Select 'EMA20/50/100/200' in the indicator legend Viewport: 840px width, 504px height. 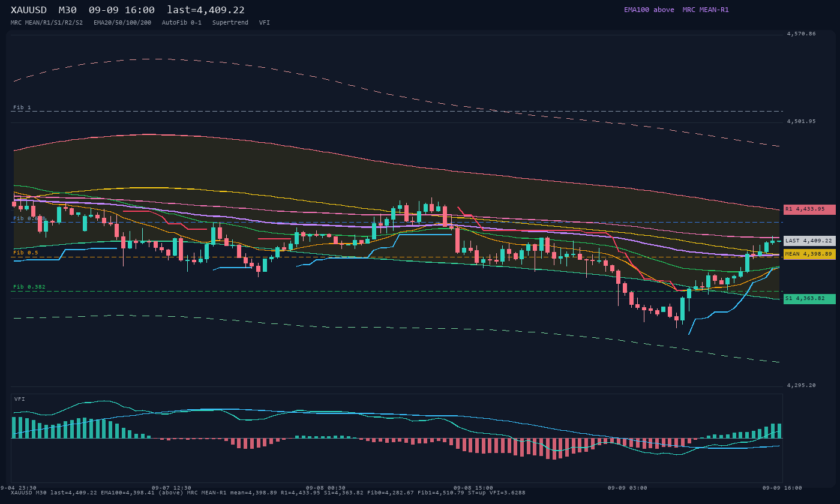[x=122, y=23]
